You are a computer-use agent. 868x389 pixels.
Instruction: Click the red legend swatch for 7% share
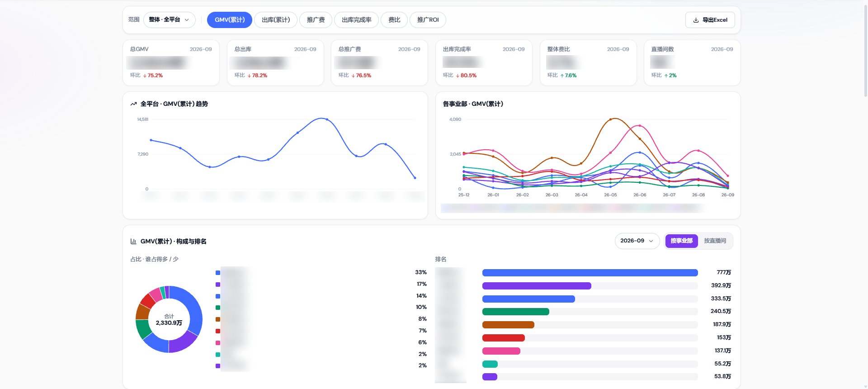point(218,331)
